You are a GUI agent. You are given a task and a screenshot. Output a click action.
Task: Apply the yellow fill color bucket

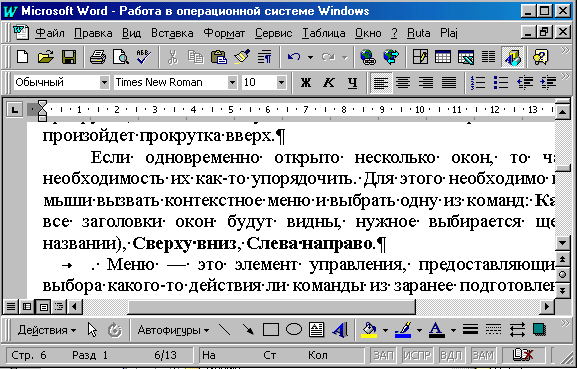(369, 330)
